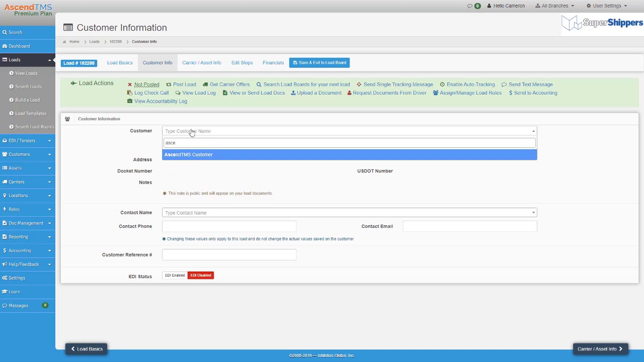Click the Contact Email field

(x=469, y=226)
